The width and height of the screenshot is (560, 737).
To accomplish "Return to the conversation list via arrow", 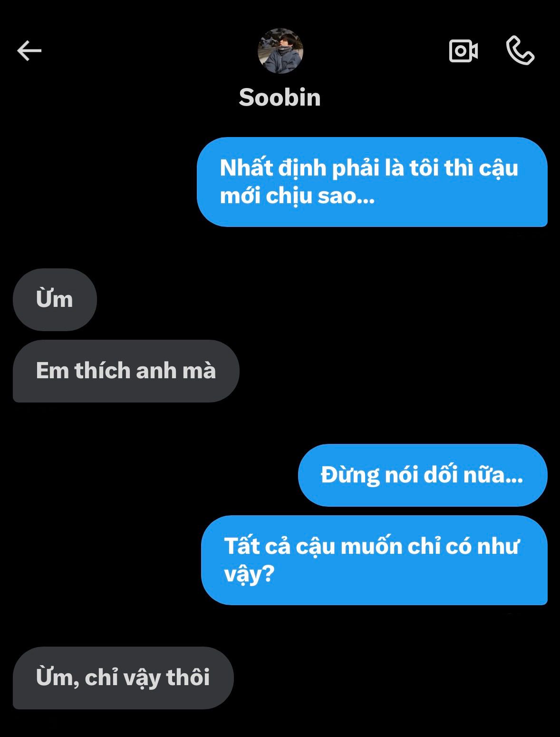I will [29, 51].
